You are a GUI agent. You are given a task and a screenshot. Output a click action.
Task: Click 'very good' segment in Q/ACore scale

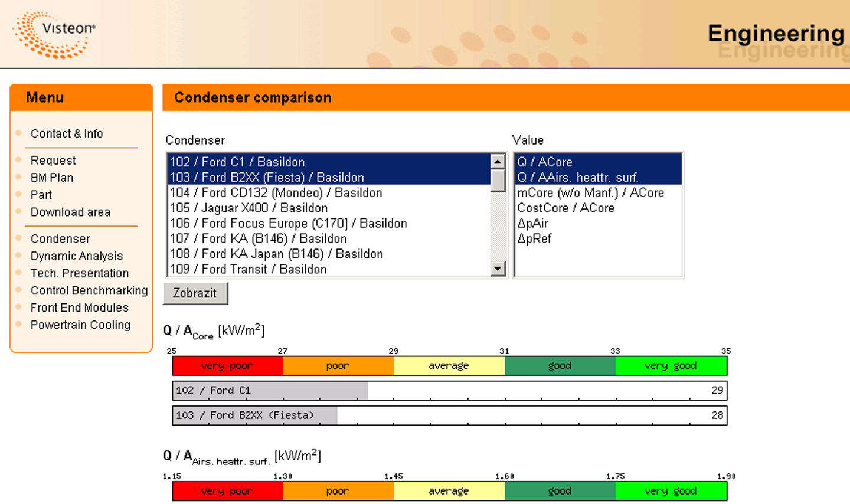tap(671, 366)
